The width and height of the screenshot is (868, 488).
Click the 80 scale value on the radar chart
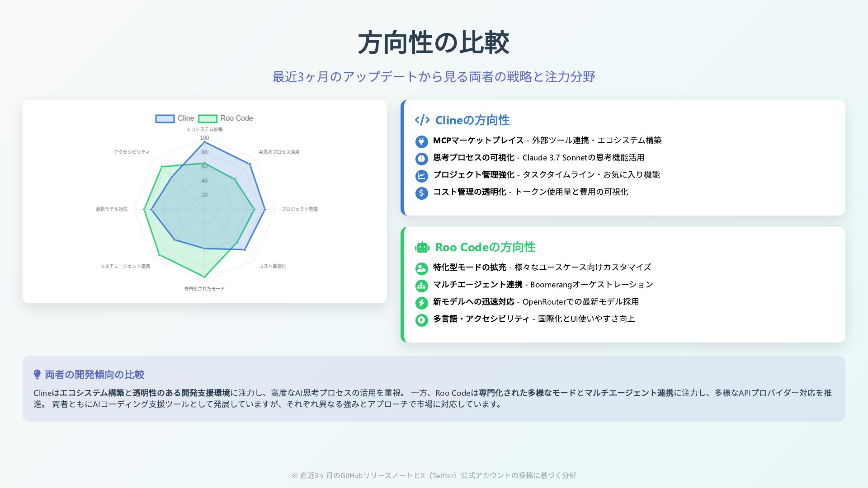(x=204, y=152)
